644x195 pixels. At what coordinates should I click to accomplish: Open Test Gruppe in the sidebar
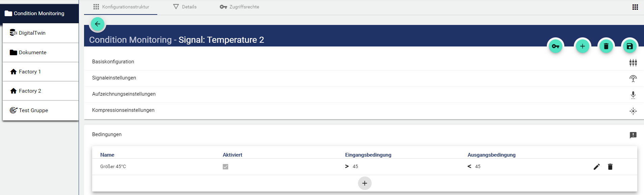[x=33, y=110]
